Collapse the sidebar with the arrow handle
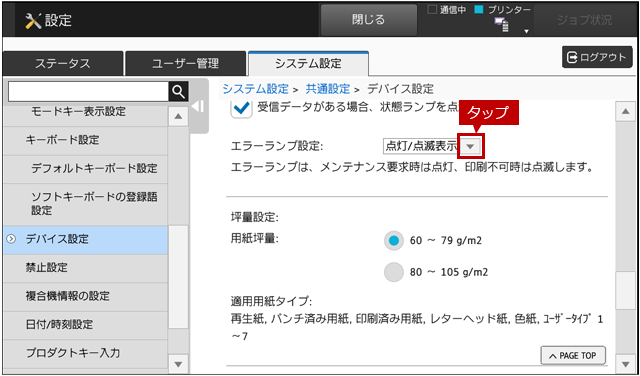Viewport: 640px width, 376px height. tap(199, 107)
